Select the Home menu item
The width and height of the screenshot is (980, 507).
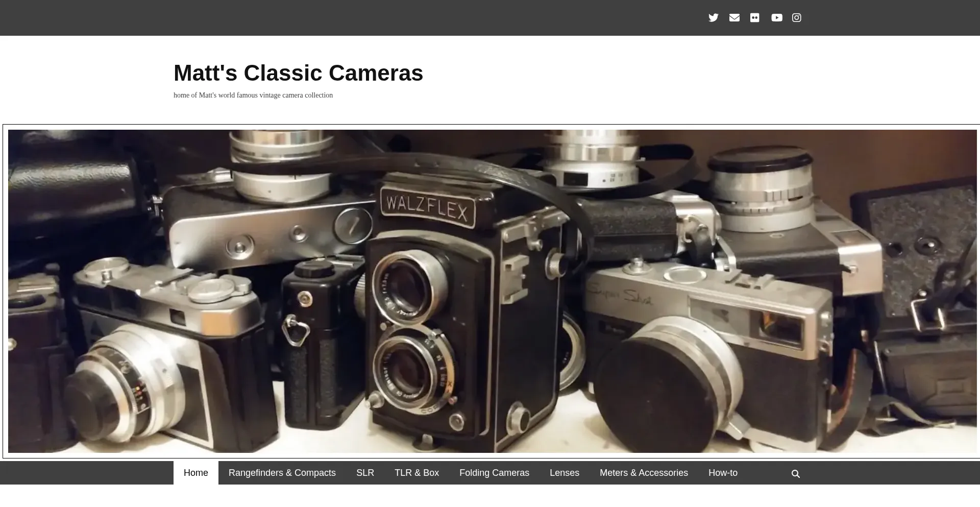pyautogui.click(x=195, y=473)
